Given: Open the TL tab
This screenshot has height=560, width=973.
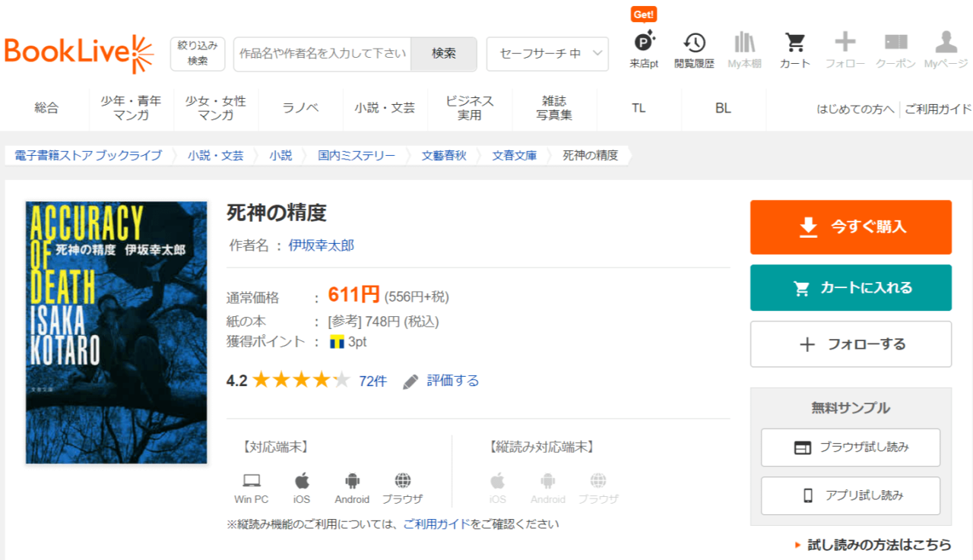Looking at the screenshot, I should pyautogui.click(x=639, y=108).
